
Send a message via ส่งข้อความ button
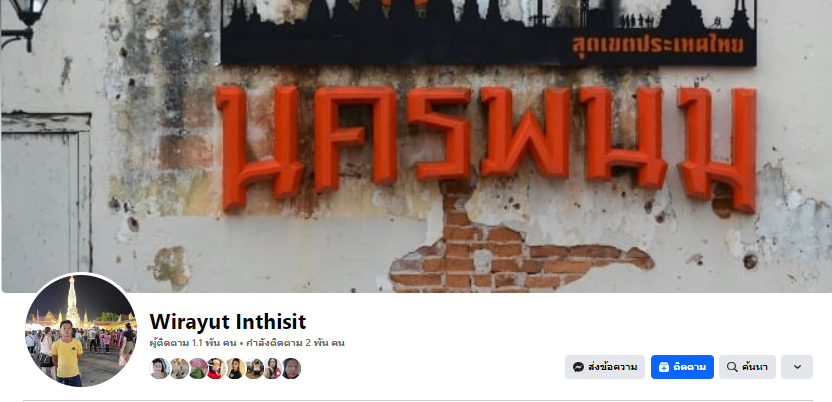click(x=605, y=367)
